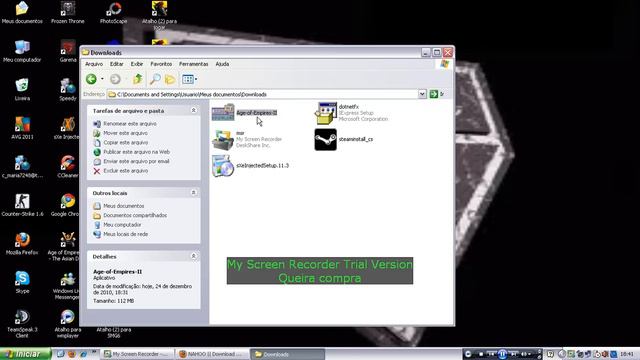Click Enviar este arquivo por email

136,161
